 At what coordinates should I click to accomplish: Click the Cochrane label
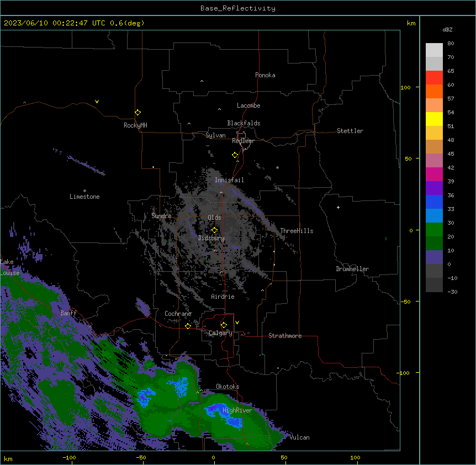[x=178, y=314]
